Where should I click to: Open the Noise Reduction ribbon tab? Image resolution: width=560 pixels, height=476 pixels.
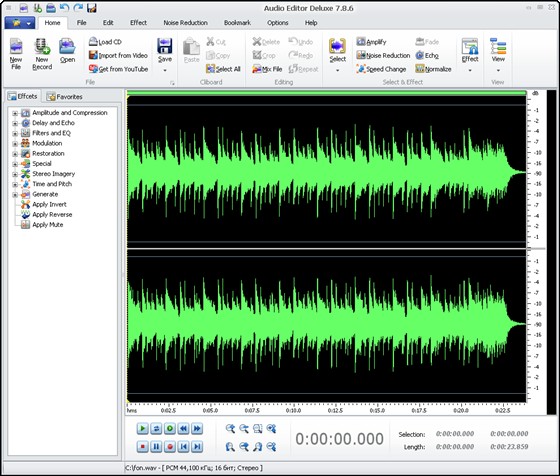185,22
